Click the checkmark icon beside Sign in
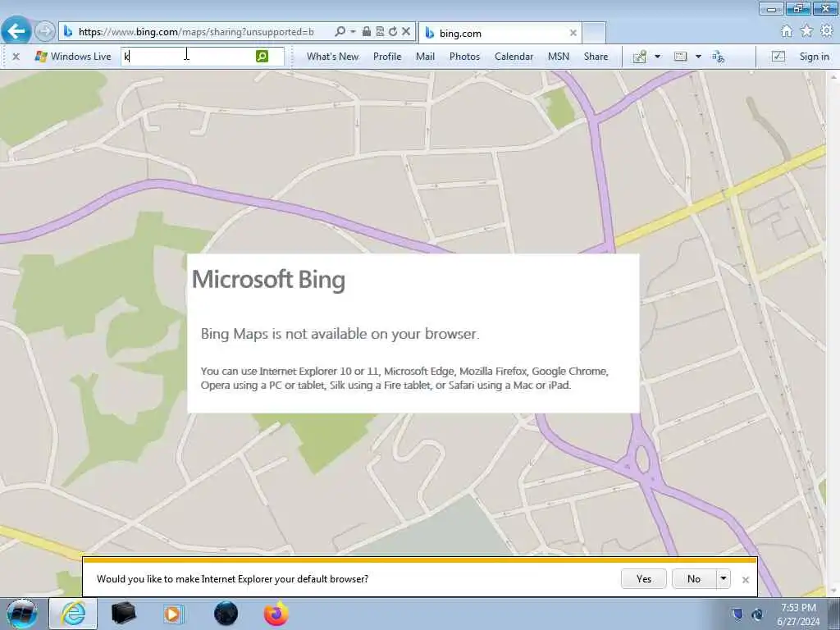 [778, 57]
